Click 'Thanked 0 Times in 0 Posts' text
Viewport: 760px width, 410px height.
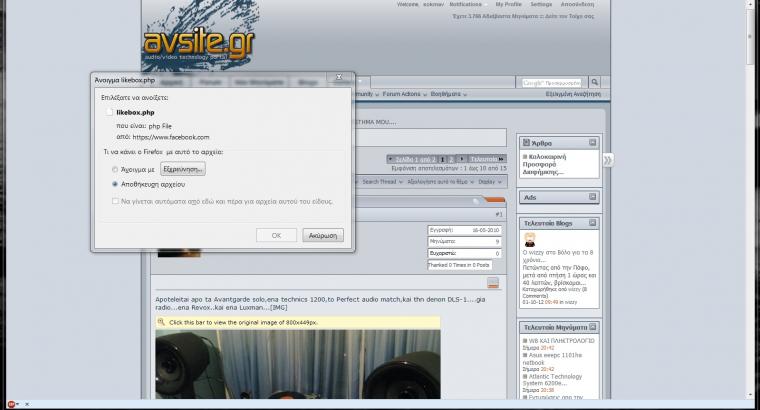tap(459, 265)
